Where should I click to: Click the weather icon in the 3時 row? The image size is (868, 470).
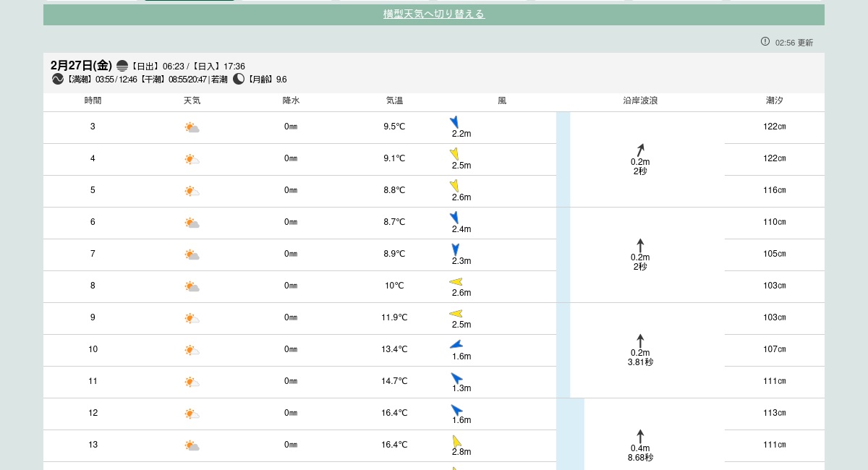pos(192,127)
